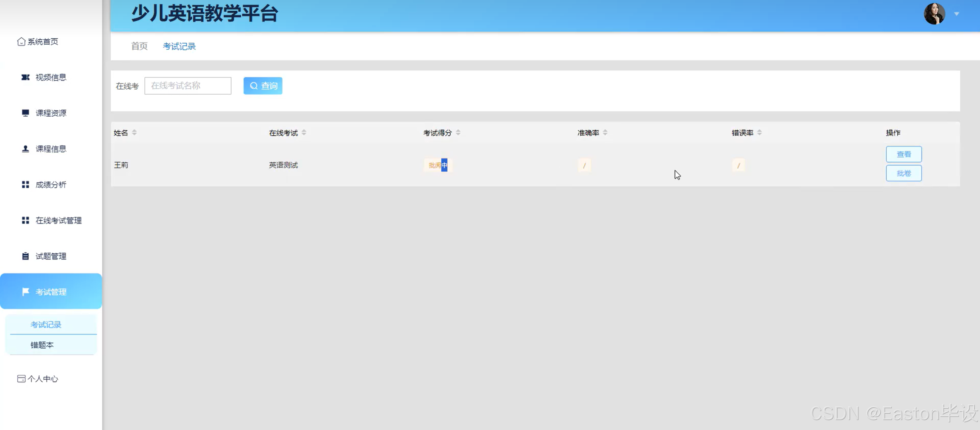This screenshot has height=430, width=980.
Task: Click the 英语测试 exam cell
Action: (284, 165)
